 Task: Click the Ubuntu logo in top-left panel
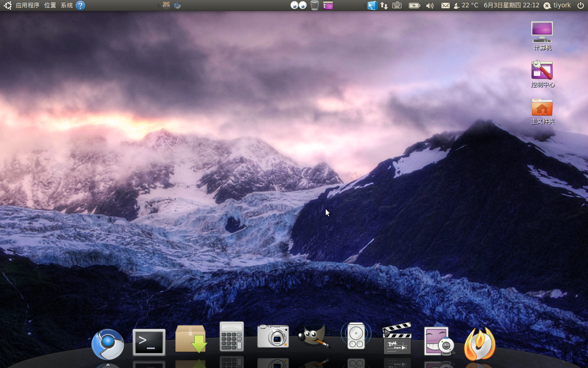click(8, 6)
